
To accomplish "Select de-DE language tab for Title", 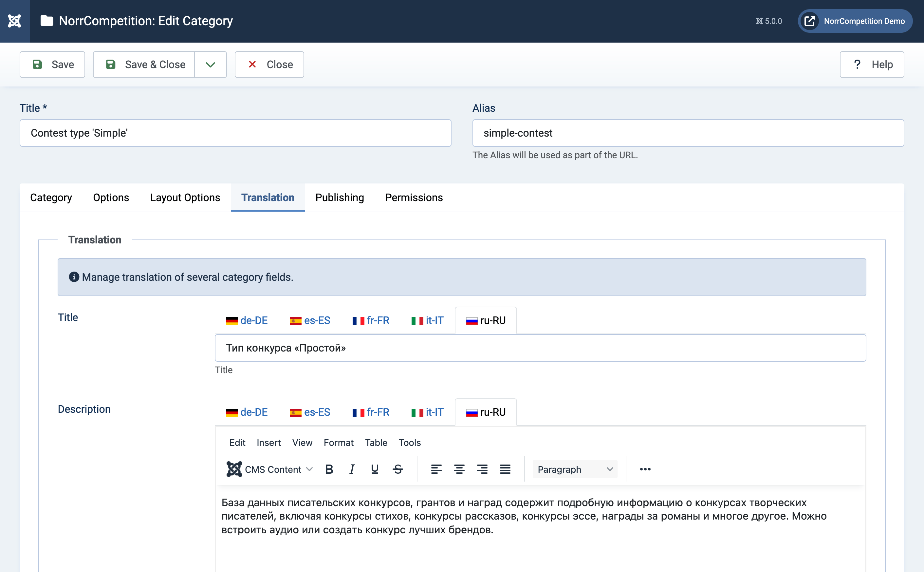I will [x=247, y=320].
